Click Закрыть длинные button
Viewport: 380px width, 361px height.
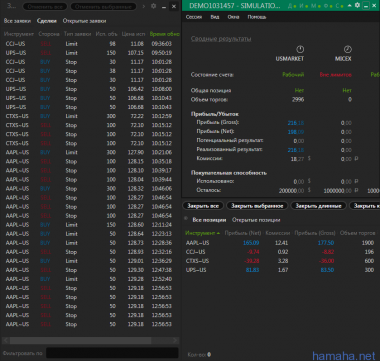click(318, 206)
